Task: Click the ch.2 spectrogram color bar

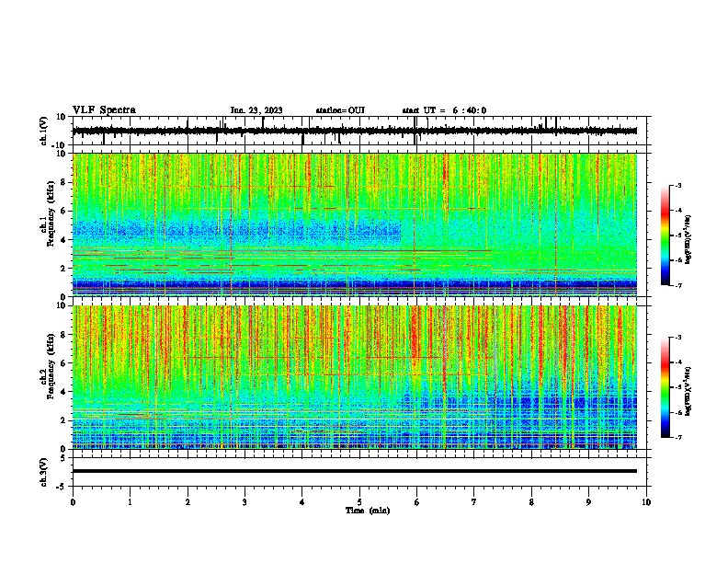Action: (x=665, y=387)
